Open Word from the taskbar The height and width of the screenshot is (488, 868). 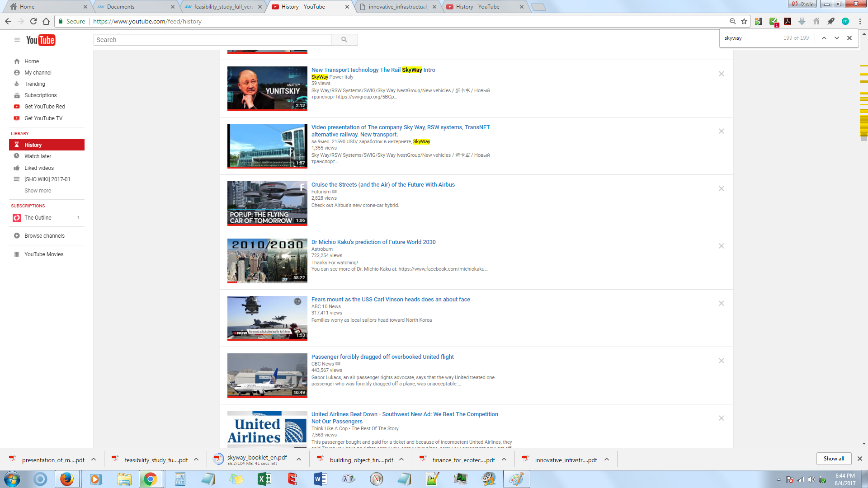[320, 479]
